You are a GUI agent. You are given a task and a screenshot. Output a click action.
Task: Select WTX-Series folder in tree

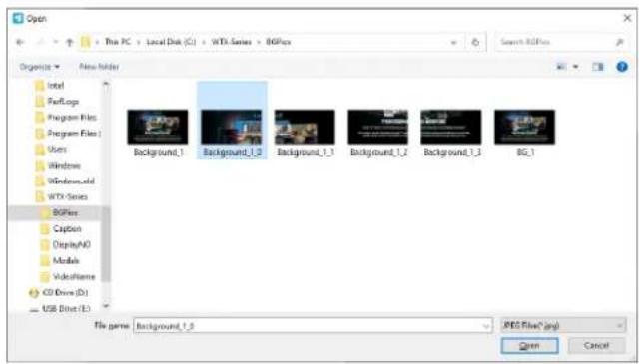62,197
